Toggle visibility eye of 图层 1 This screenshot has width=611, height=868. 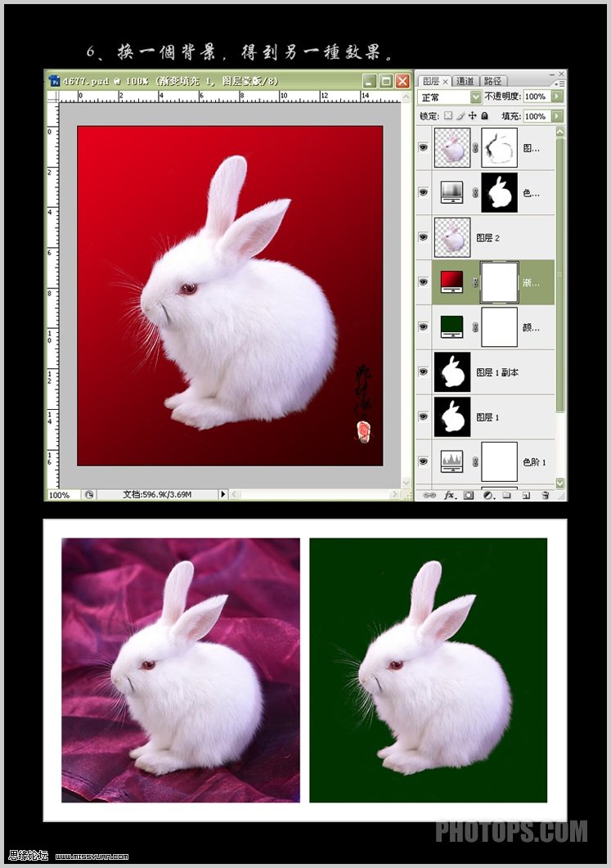coord(424,416)
